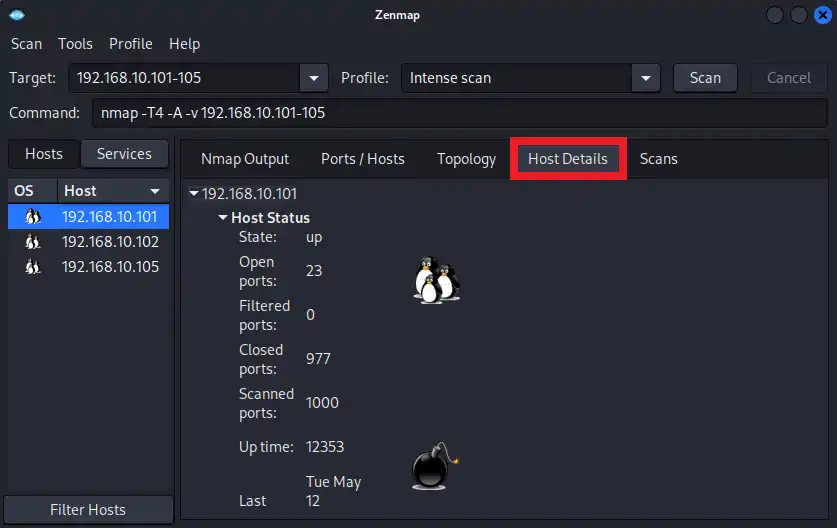Open the Target dropdown arrow

314,78
